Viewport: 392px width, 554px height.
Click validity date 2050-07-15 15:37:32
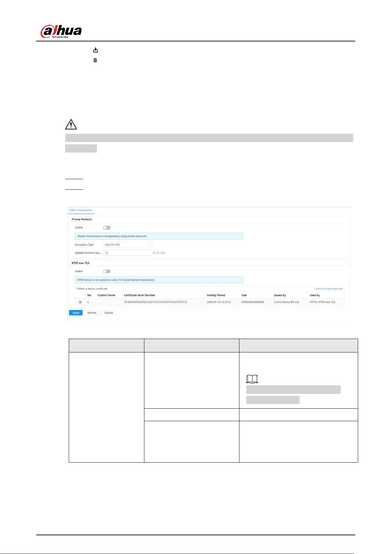(219, 302)
